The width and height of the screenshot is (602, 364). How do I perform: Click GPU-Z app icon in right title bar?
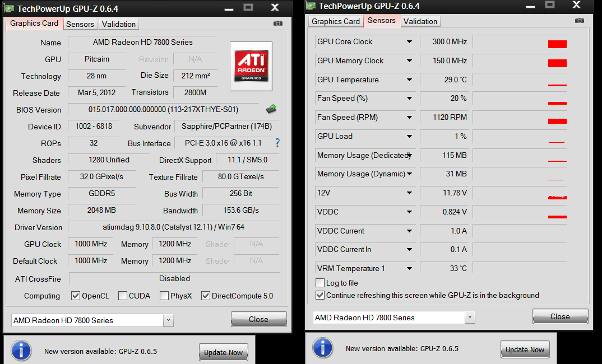[x=311, y=6]
